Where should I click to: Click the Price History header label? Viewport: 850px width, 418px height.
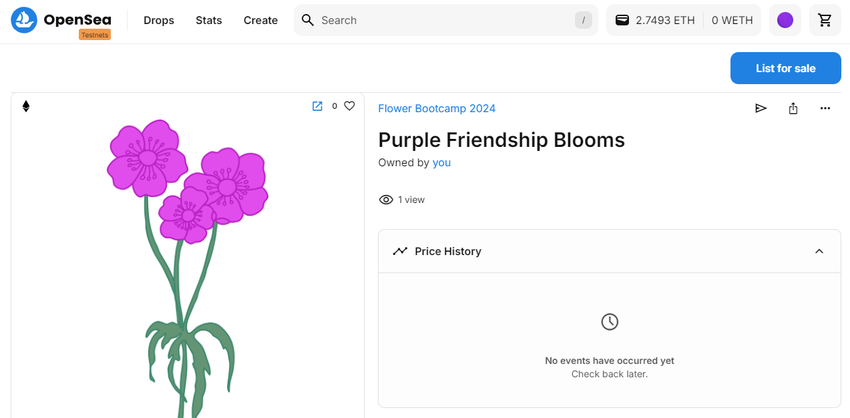(x=447, y=251)
